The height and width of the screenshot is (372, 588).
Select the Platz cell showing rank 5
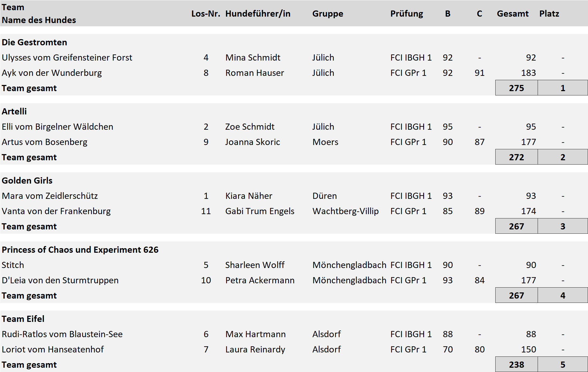click(563, 364)
